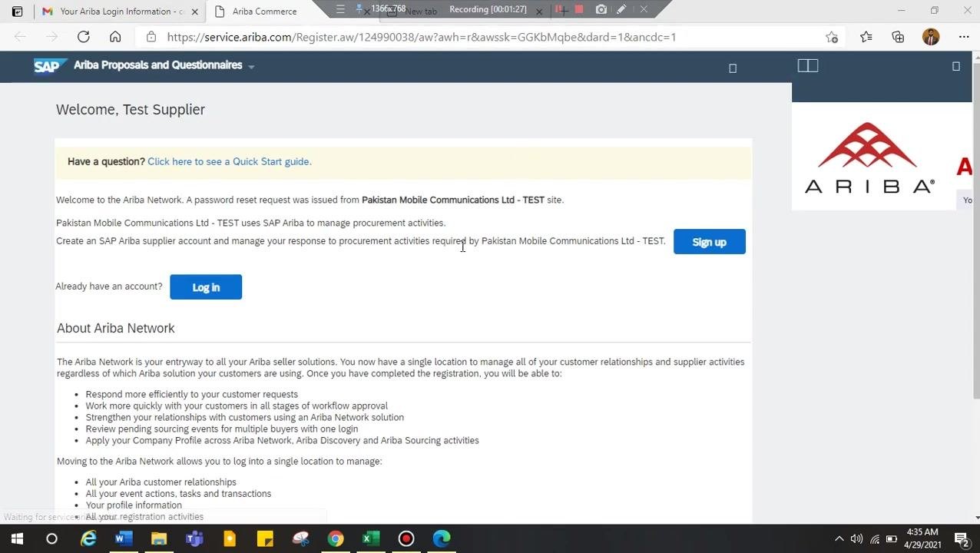This screenshot has height=553, width=980.
Task: Add this page to favorites star icon
Action: pos(832,37)
